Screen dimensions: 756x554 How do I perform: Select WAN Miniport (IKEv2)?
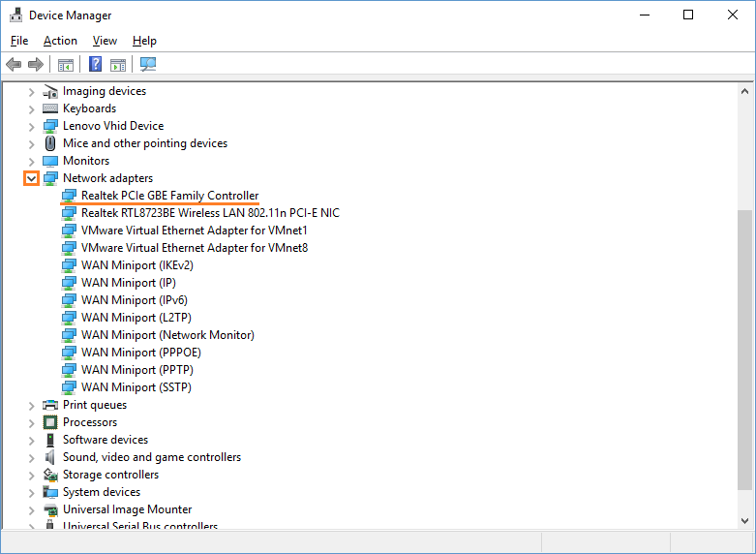click(x=136, y=265)
